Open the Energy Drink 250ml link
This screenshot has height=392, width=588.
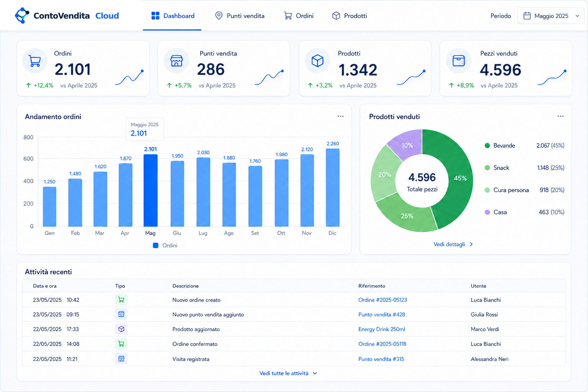point(382,329)
